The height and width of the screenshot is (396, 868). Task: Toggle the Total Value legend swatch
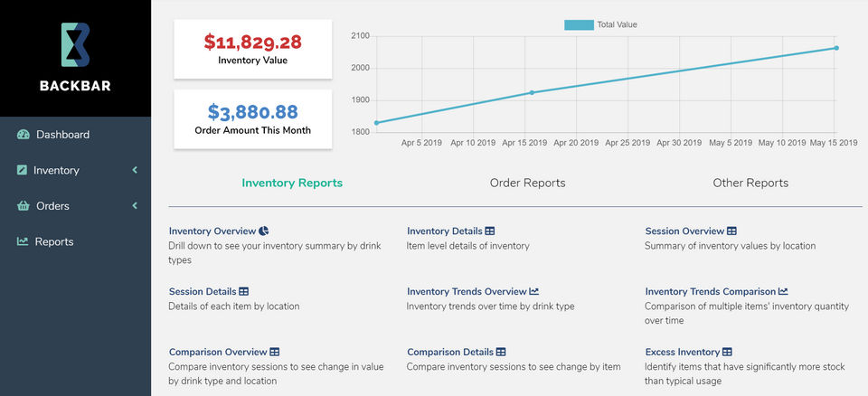[x=579, y=24]
